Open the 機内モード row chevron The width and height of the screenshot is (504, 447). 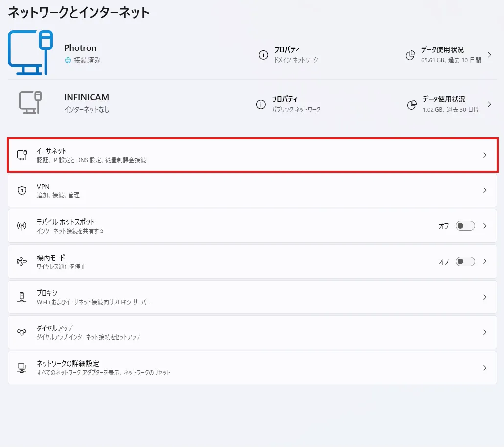pos(485,261)
